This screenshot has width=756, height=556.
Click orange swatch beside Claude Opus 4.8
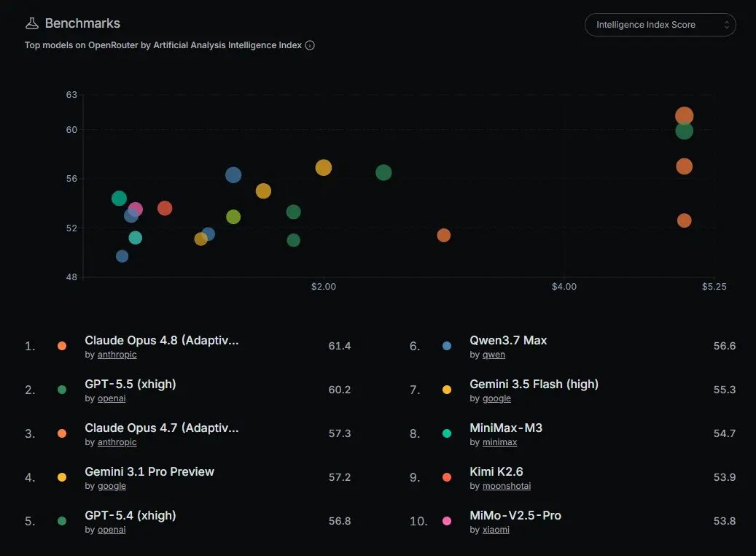62,346
